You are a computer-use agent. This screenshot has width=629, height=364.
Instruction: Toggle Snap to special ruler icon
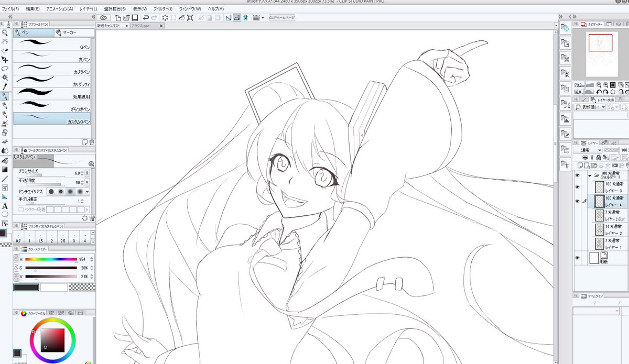coord(237,17)
